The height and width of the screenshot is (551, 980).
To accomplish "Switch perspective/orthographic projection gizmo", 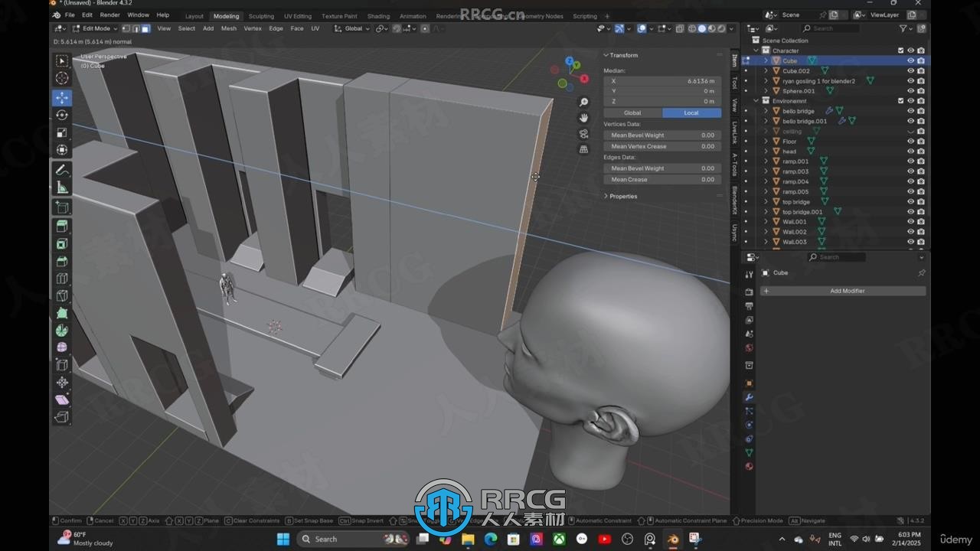I will click(x=584, y=149).
